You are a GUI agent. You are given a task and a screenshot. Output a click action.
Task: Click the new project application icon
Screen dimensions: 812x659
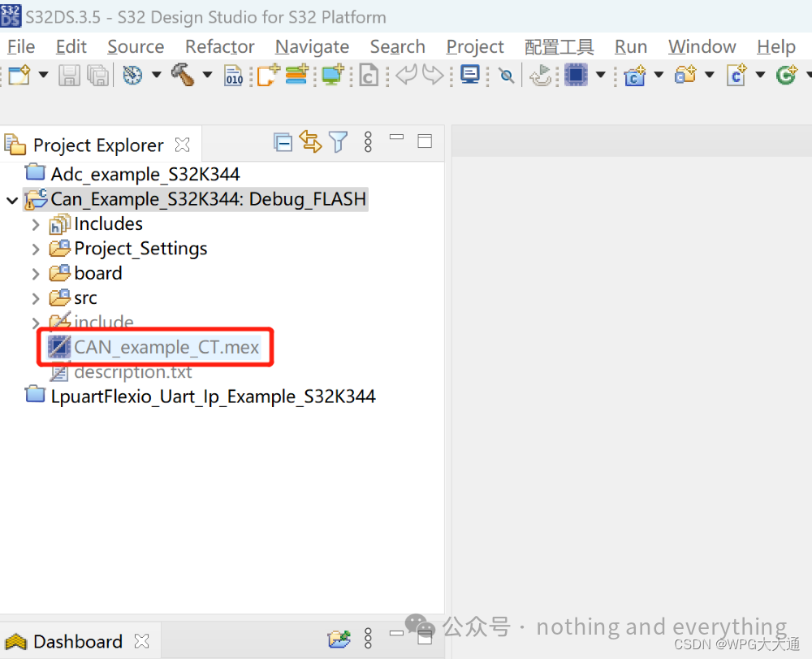pyautogui.click(x=269, y=75)
